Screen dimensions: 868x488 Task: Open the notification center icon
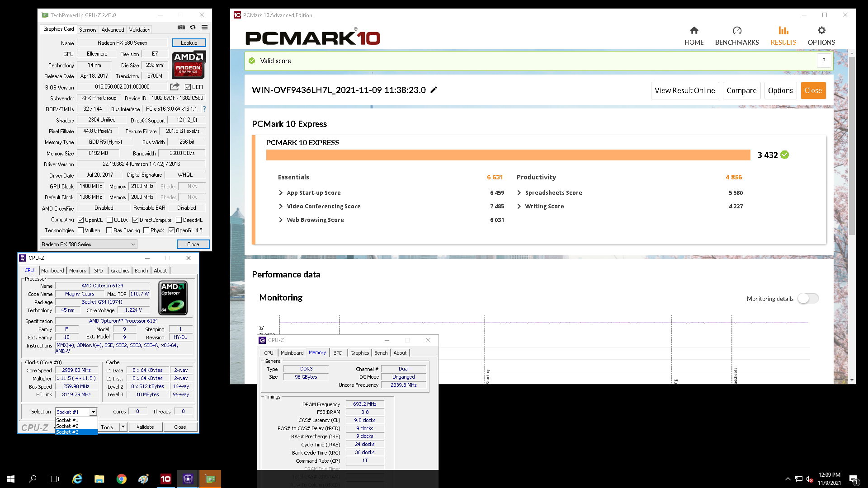tap(854, 479)
